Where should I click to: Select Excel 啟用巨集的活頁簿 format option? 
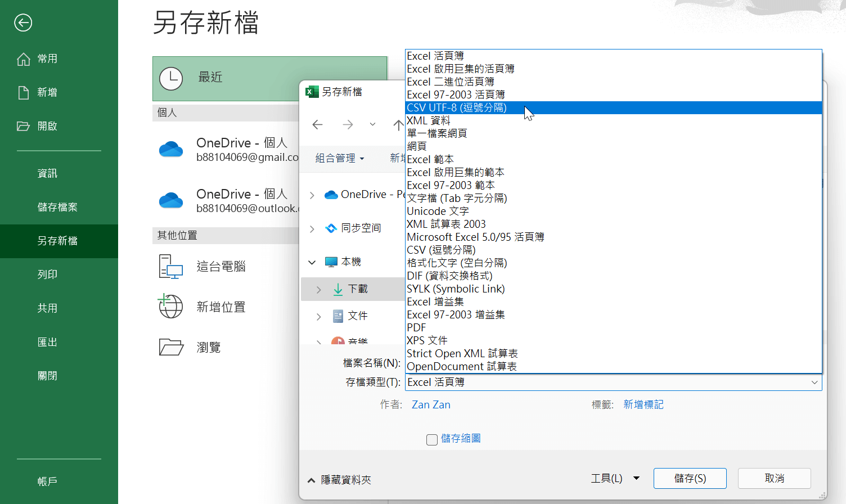[x=614, y=69]
